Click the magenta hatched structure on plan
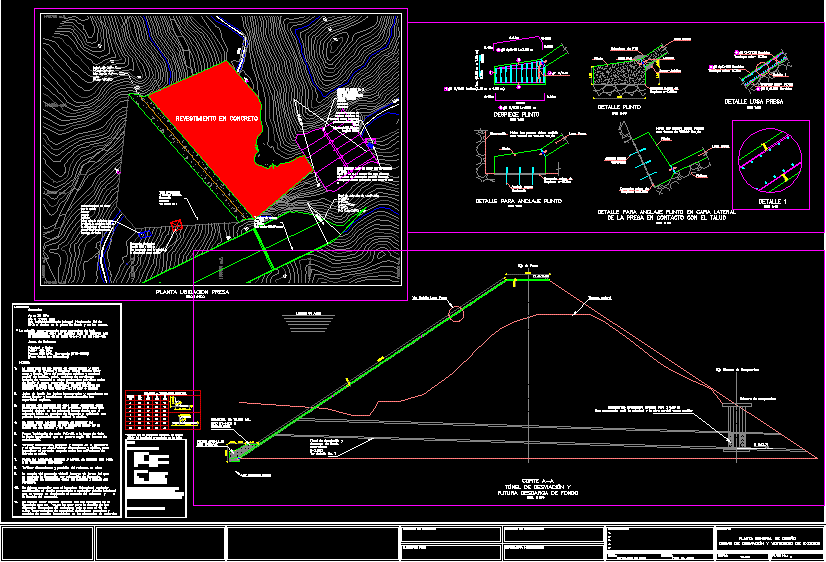 point(336,155)
